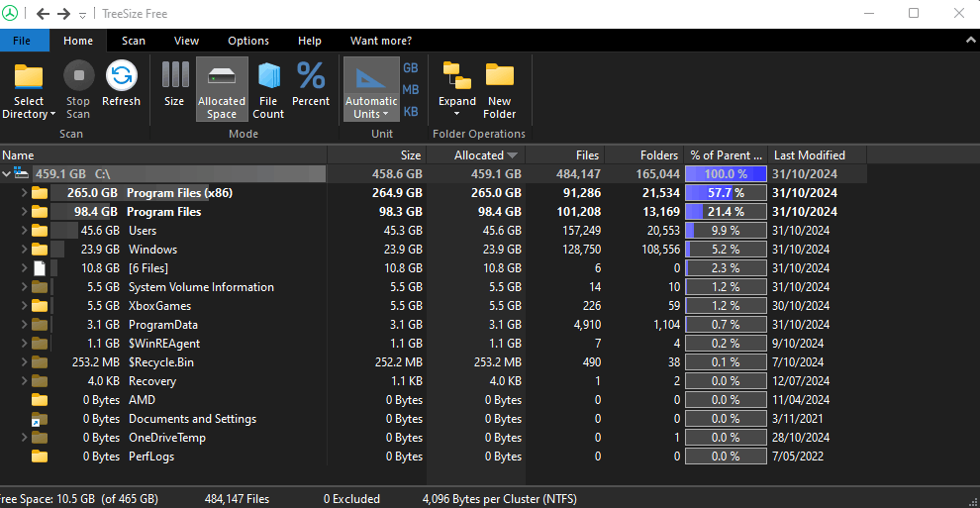The width and height of the screenshot is (980, 508).
Task: Expand the [6 Files] entry
Action: tap(24, 267)
